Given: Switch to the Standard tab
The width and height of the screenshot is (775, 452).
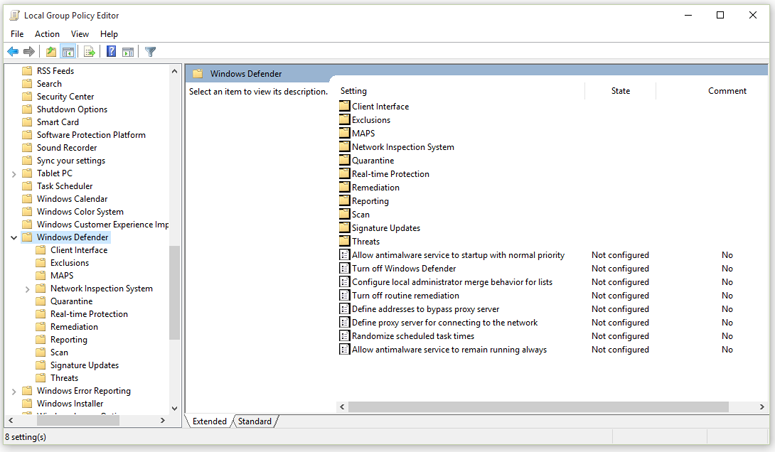Looking at the screenshot, I should click(254, 422).
